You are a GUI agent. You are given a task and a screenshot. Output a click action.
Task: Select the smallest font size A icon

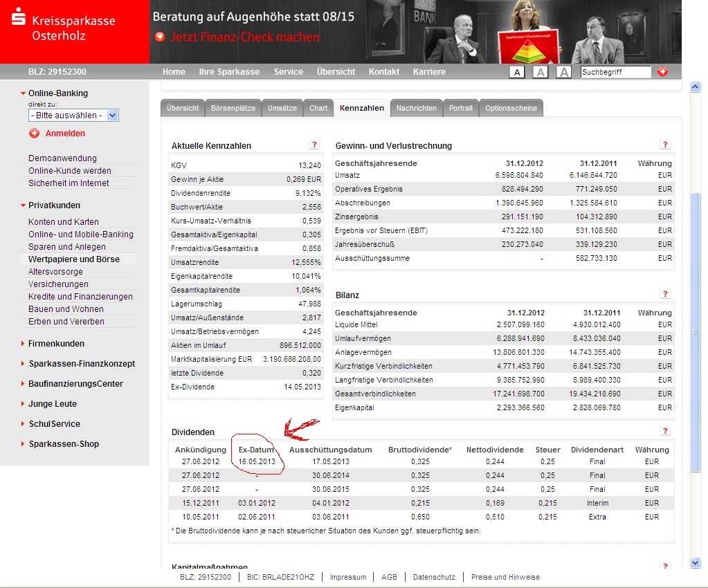point(517,72)
